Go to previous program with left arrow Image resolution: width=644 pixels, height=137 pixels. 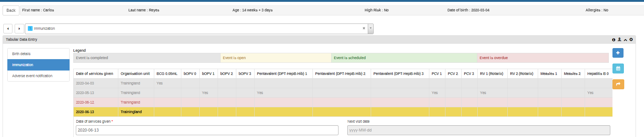point(8,29)
